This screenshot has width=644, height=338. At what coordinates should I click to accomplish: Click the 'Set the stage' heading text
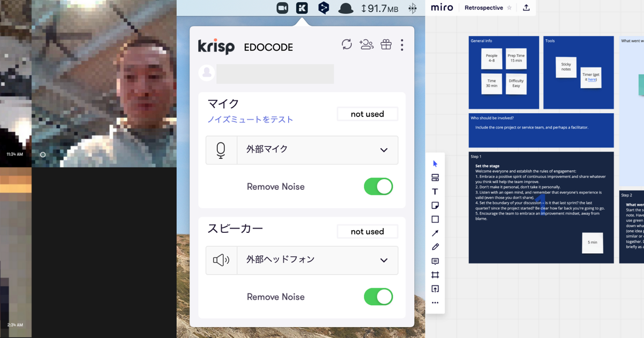(x=488, y=166)
